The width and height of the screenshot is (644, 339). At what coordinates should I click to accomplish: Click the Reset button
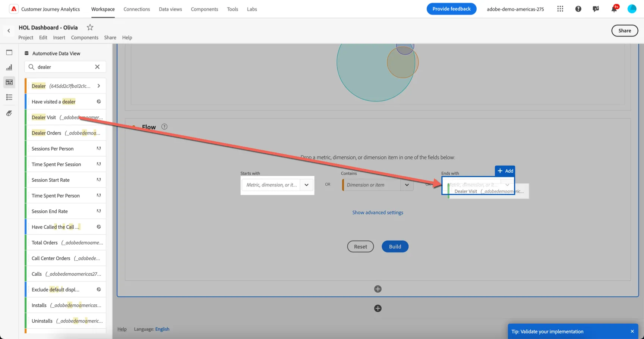click(360, 247)
